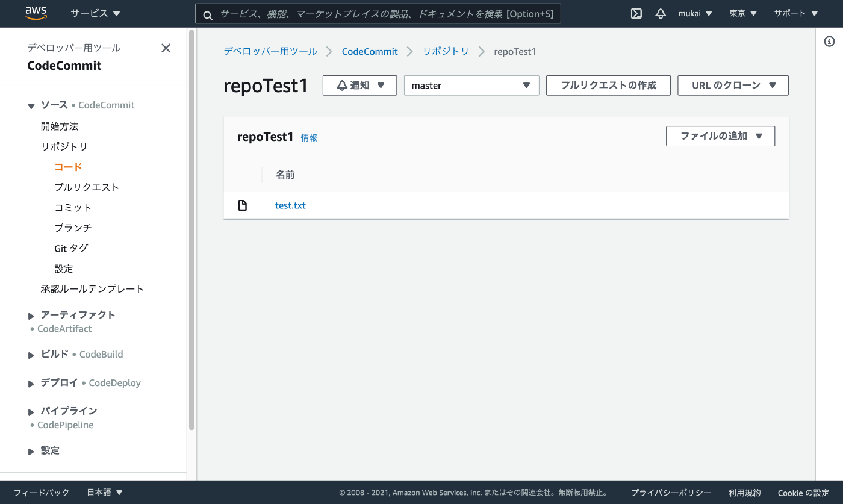Image resolution: width=843 pixels, height=504 pixels.
Task: Select プルリクエスト in sidebar
Action: (x=87, y=187)
